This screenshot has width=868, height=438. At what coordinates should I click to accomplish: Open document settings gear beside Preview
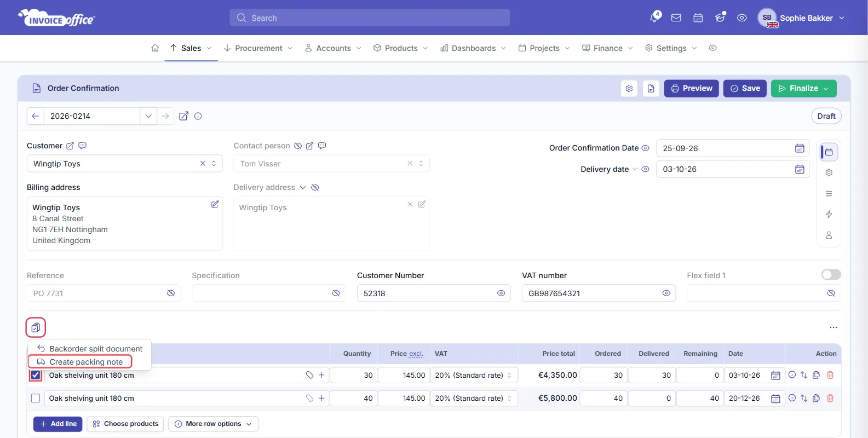tap(629, 88)
